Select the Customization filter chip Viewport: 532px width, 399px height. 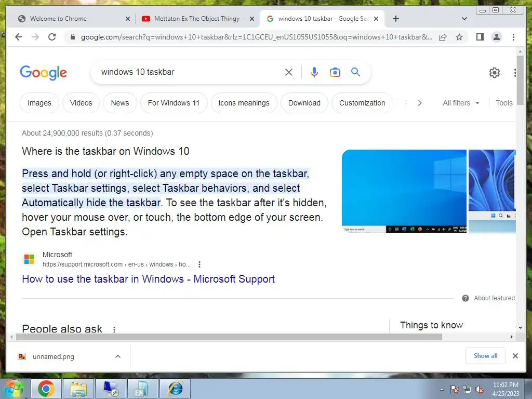pyautogui.click(x=362, y=103)
